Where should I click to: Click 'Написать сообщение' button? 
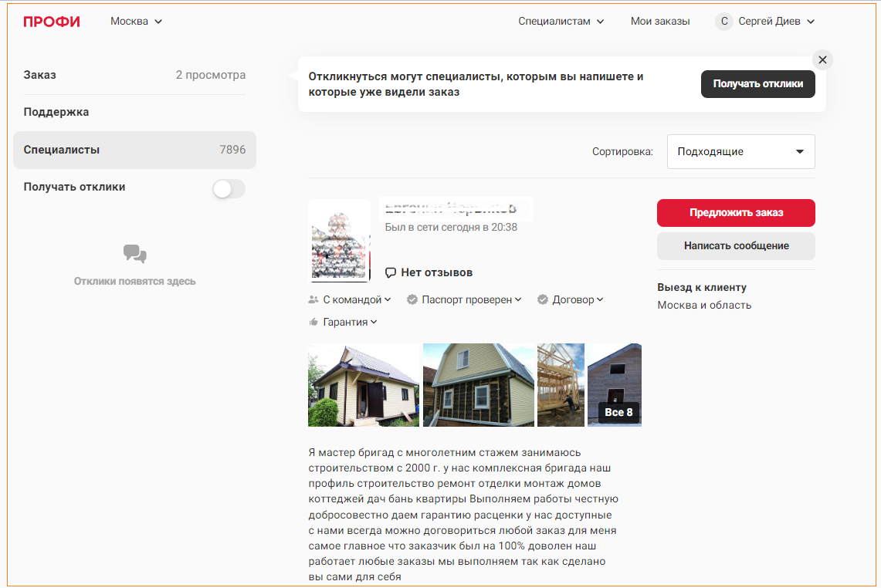click(x=736, y=246)
